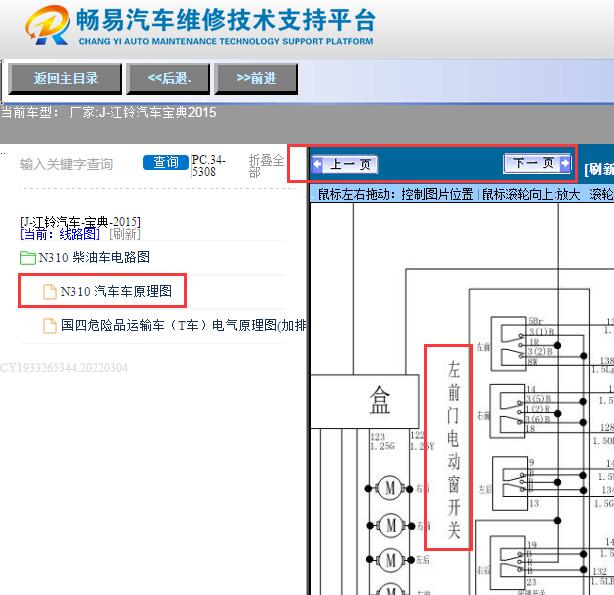Click the Chang Yi platform logo icon

(x=47, y=25)
